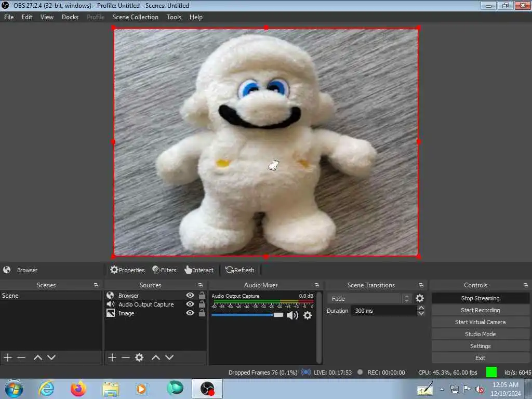
Task: Open the Fade transition dropdown
Action: [x=369, y=299]
